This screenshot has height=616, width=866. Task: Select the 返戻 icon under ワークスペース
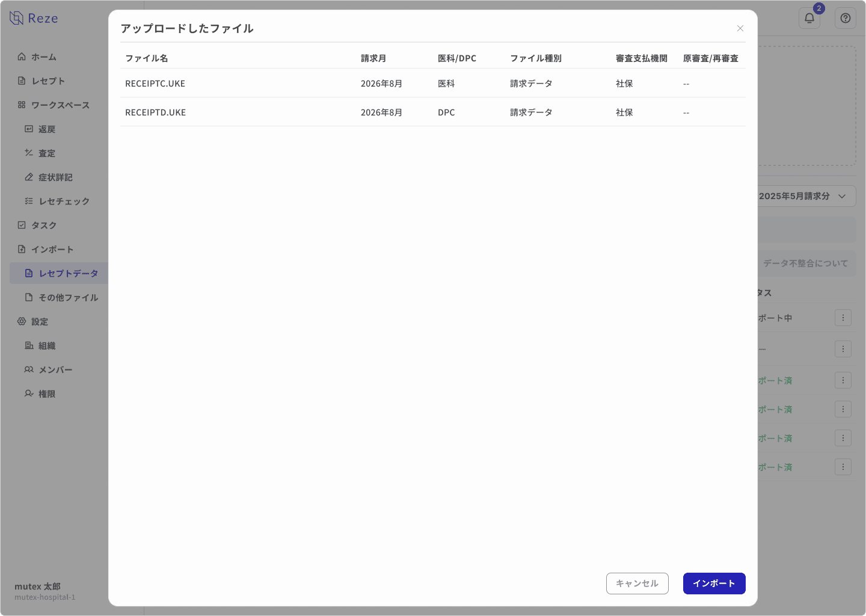pyautogui.click(x=29, y=129)
